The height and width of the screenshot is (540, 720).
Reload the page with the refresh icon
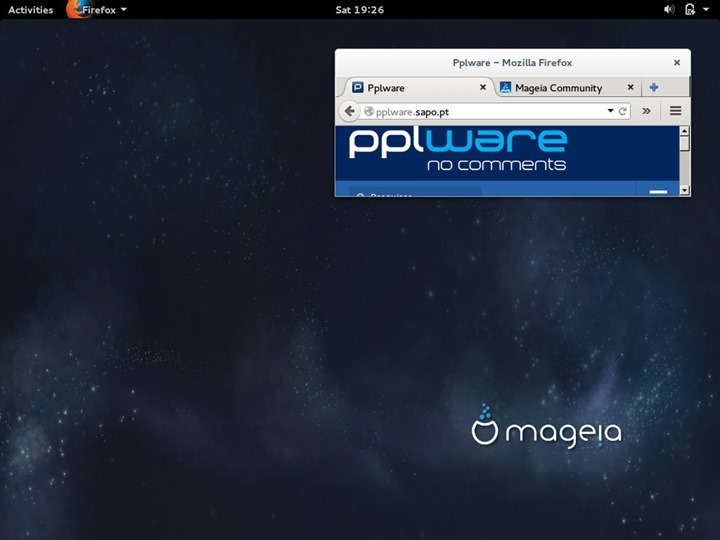(623, 111)
